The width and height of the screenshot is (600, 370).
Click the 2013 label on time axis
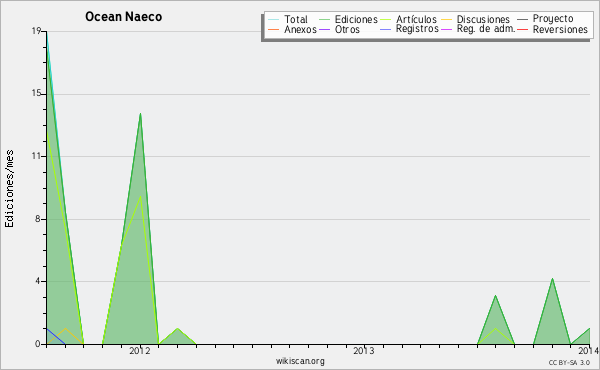point(364,351)
